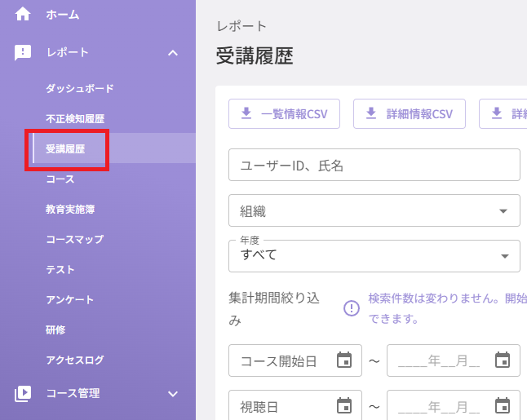
Task: Click the Home house icon
Action: (23, 15)
